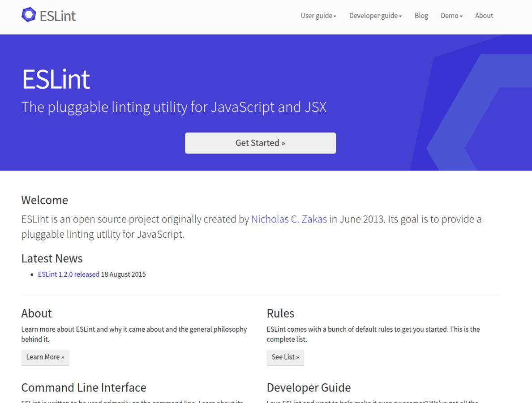The height and width of the screenshot is (403, 532).
Task: Click the pluggable linting utility tagline
Action: point(174,107)
